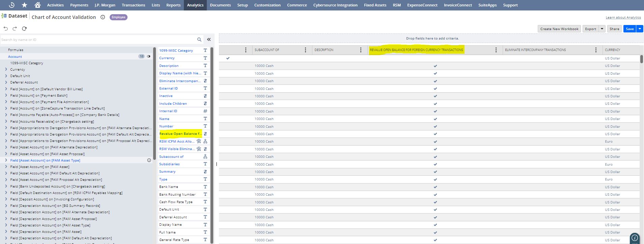Click the Export button
This screenshot has width=644, height=244.
tap(591, 29)
